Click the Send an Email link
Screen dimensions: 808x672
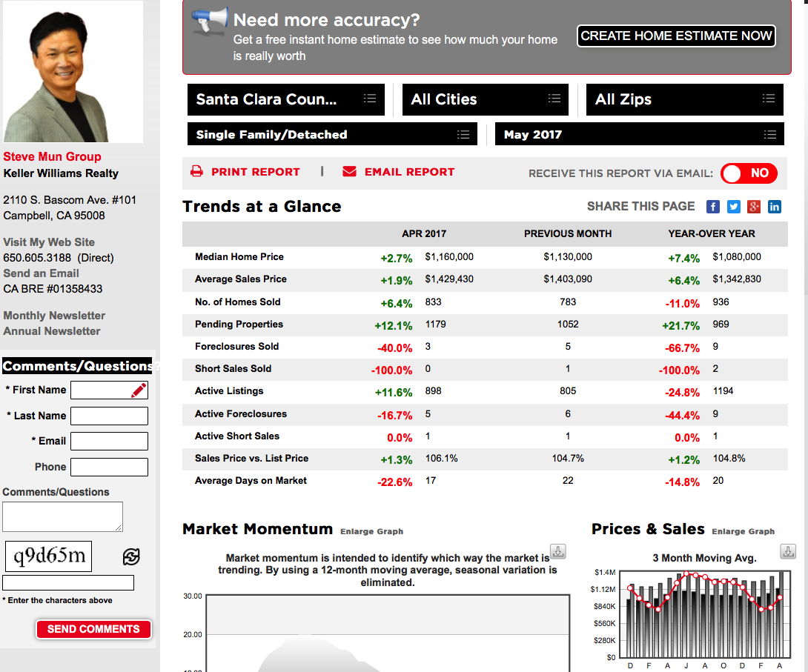[x=42, y=273]
